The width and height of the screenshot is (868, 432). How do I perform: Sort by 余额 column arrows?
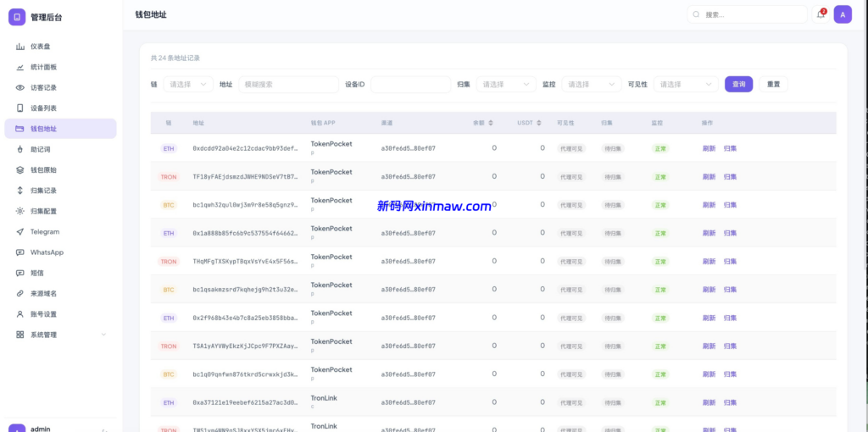tap(491, 123)
